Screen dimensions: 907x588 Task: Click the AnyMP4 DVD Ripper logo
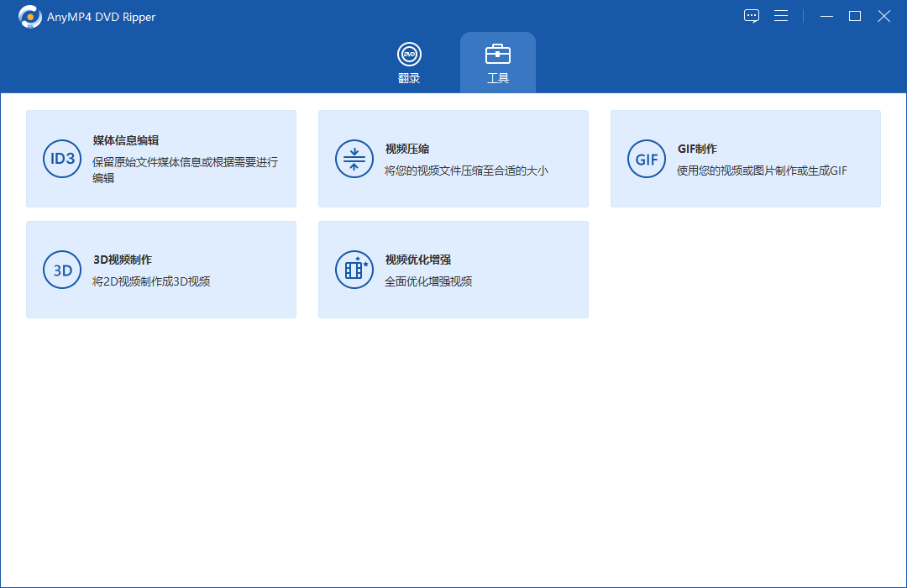pos(29,17)
